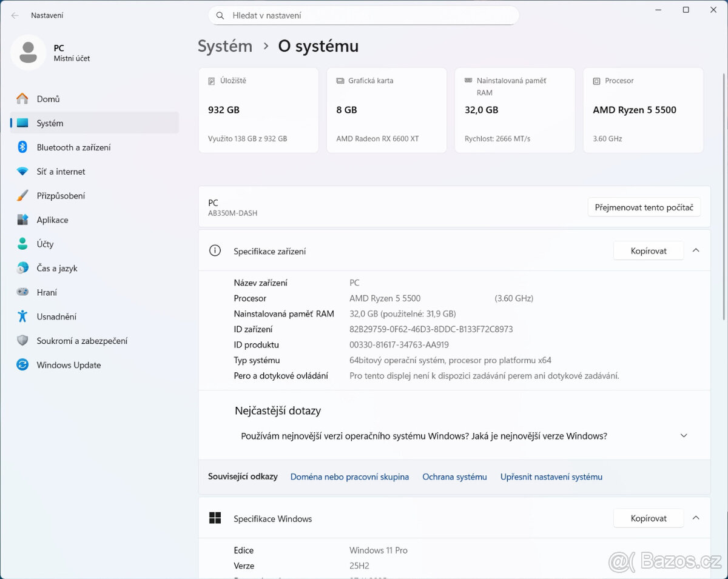Viewport: 728px width, 579px height.
Task: Click inside the Hledat v nastavení search box
Action: (364, 15)
